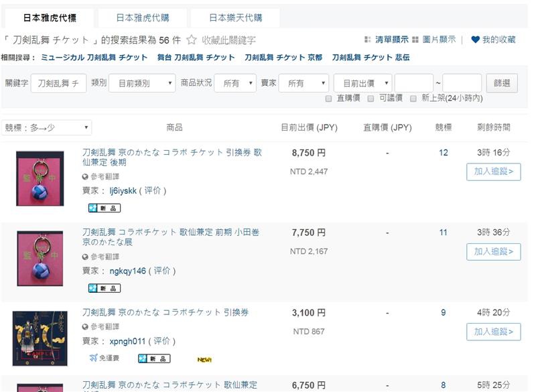Click bid count 12
The width and height of the screenshot is (536, 392).
[x=444, y=153]
